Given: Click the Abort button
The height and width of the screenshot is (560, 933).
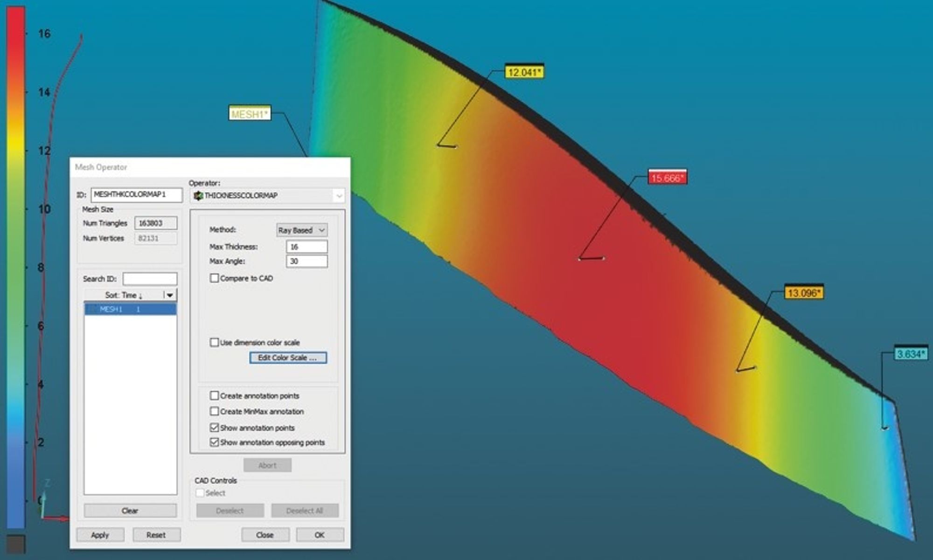Looking at the screenshot, I should pyautogui.click(x=267, y=465).
